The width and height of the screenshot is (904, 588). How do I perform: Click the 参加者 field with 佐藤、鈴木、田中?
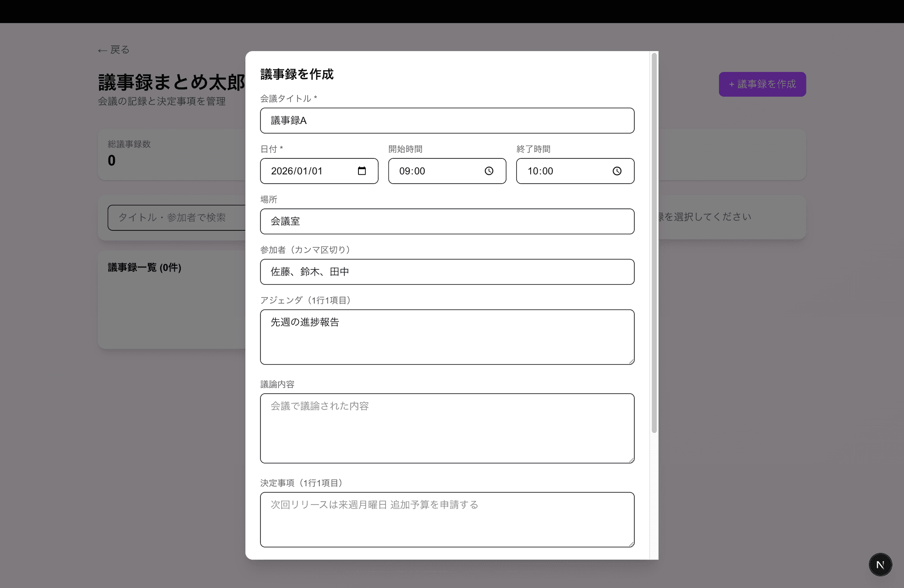447,272
